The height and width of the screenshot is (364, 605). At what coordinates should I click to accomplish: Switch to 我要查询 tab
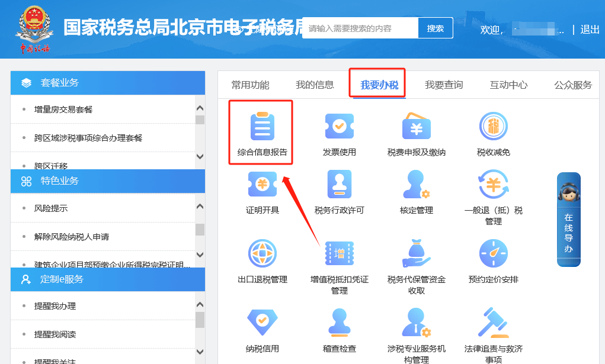tap(444, 85)
